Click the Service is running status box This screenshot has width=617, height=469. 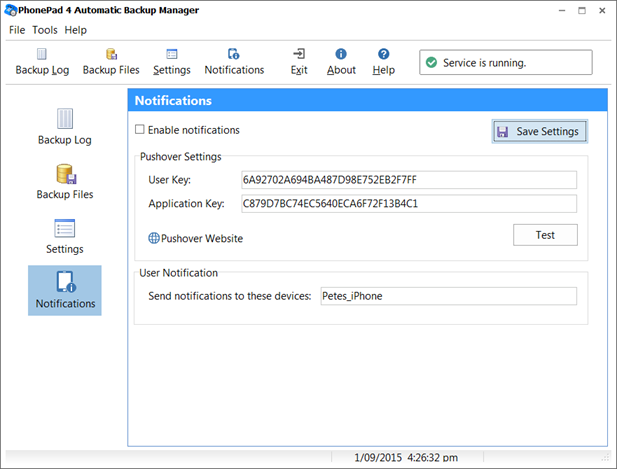pyautogui.click(x=506, y=62)
